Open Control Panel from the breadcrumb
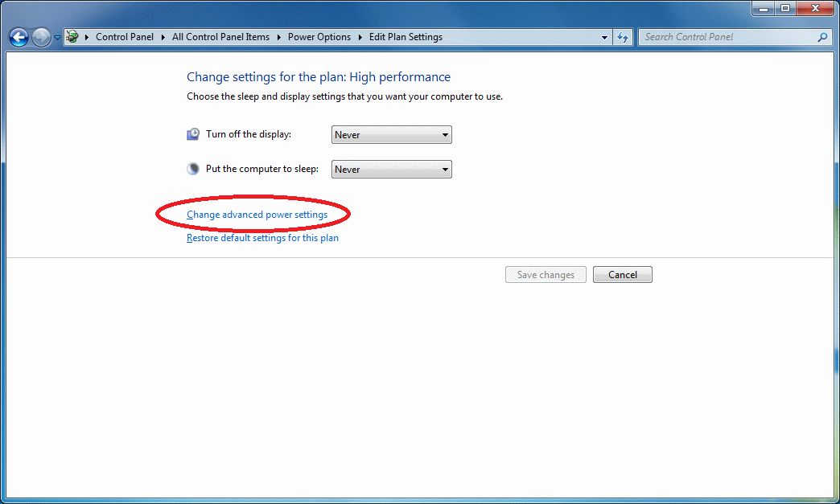 pos(124,37)
